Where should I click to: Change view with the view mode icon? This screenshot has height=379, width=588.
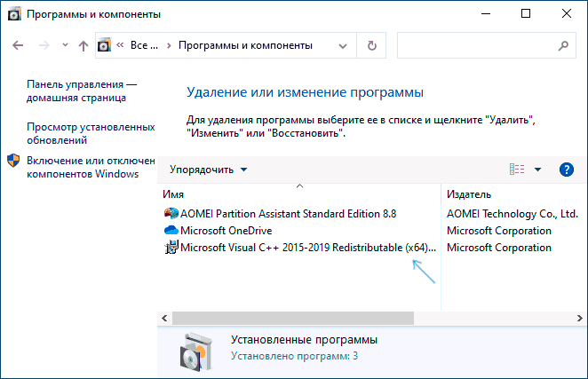click(x=517, y=170)
